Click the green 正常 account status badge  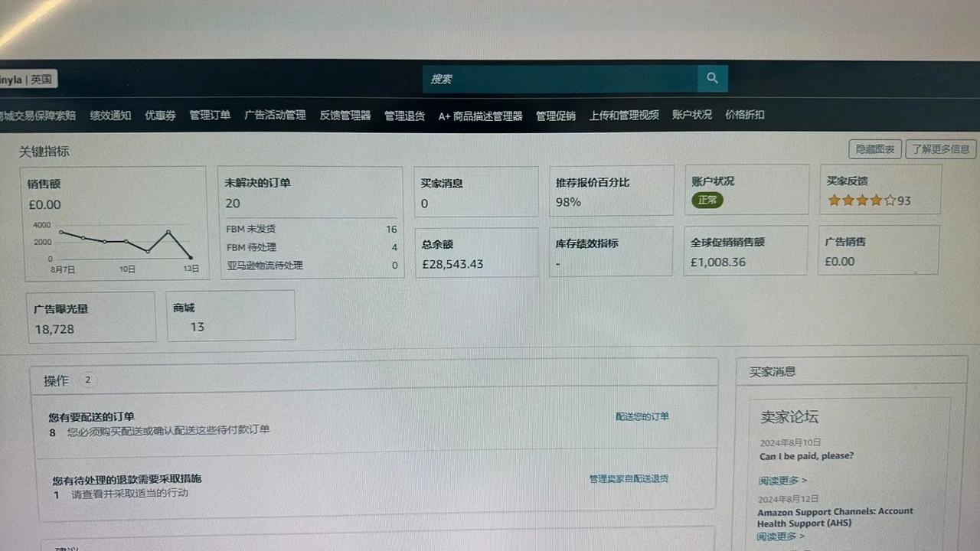(x=707, y=200)
